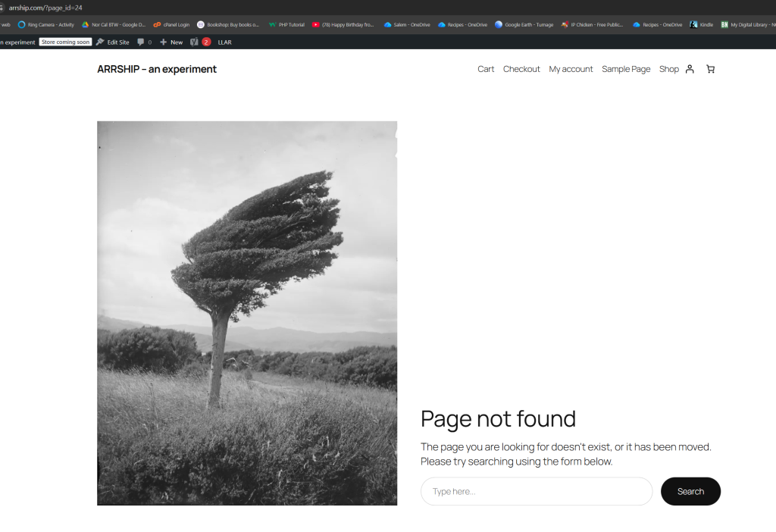
Task: Click the Store coming soon badge
Action: 66,42
